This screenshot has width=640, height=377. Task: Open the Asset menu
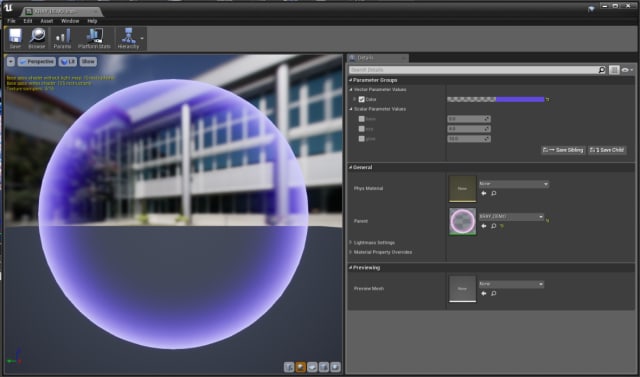pos(47,21)
